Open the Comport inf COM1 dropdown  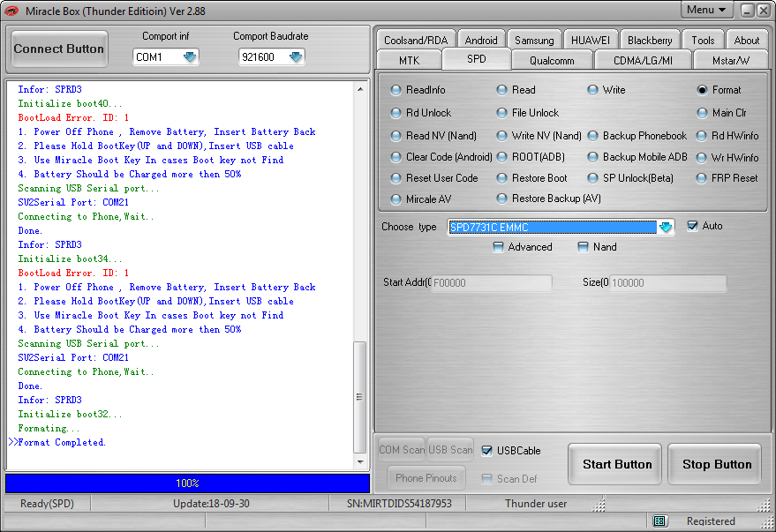click(x=190, y=56)
